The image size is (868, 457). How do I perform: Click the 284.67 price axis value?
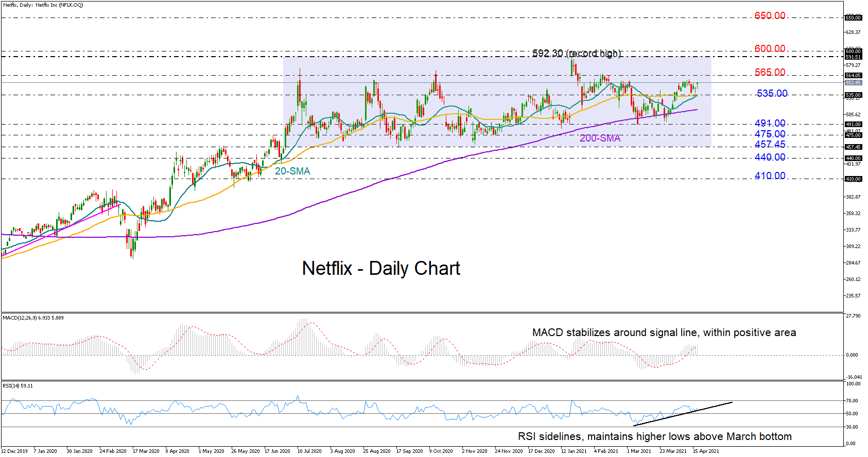[853, 263]
